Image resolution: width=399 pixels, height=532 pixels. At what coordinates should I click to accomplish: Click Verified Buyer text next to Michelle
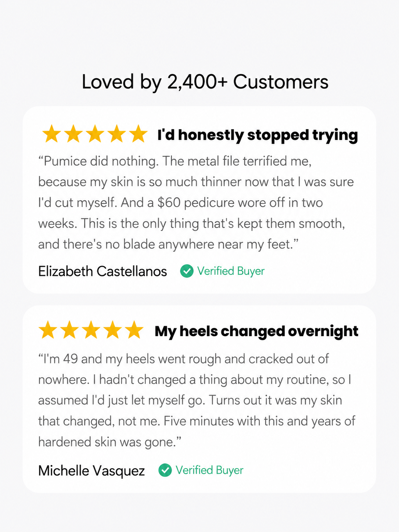pyautogui.click(x=209, y=470)
